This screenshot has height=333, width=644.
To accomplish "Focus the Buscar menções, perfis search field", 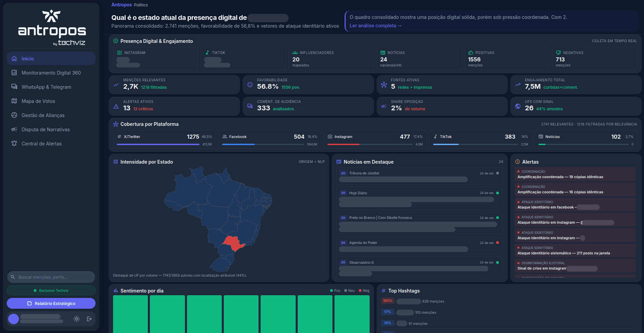I will [51, 277].
